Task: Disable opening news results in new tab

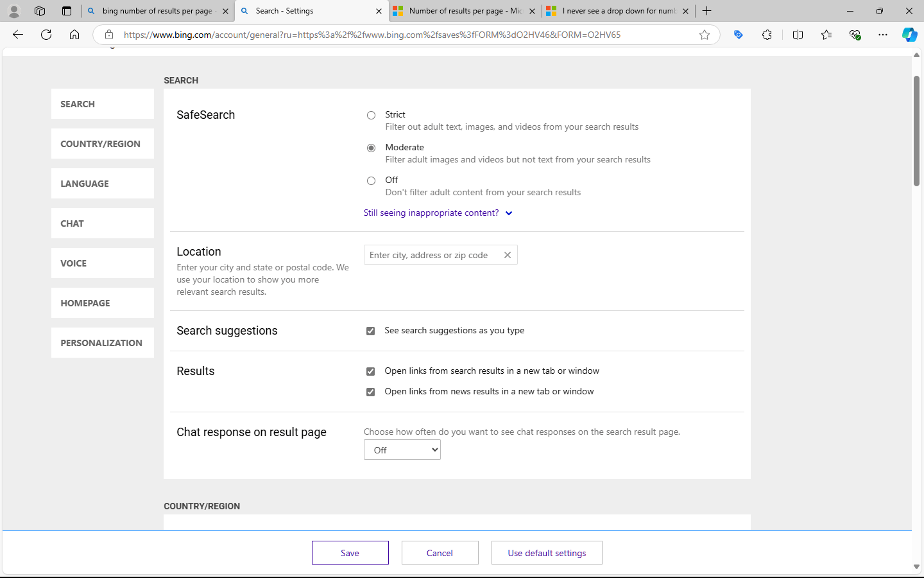Action: pyautogui.click(x=371, y=392)
